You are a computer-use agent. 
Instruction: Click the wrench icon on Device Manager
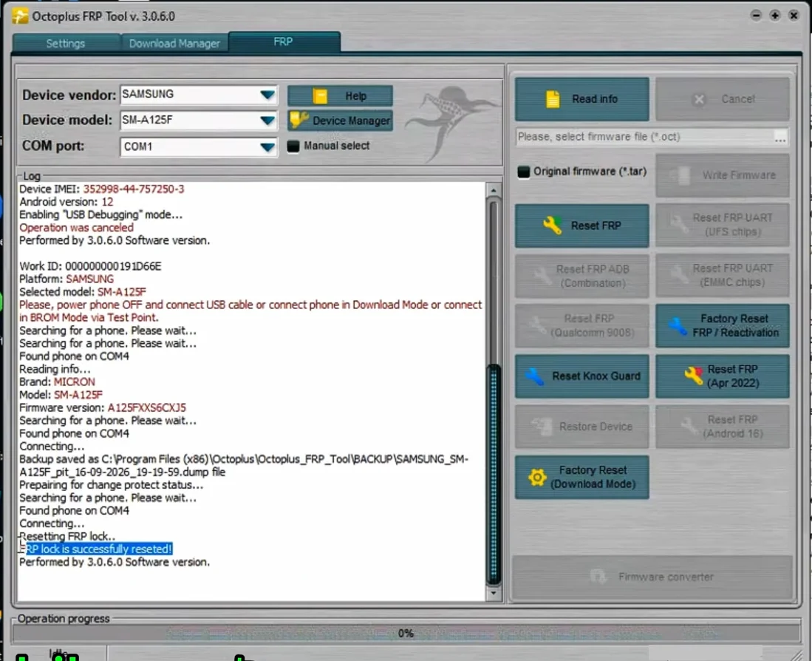(299, 120)
